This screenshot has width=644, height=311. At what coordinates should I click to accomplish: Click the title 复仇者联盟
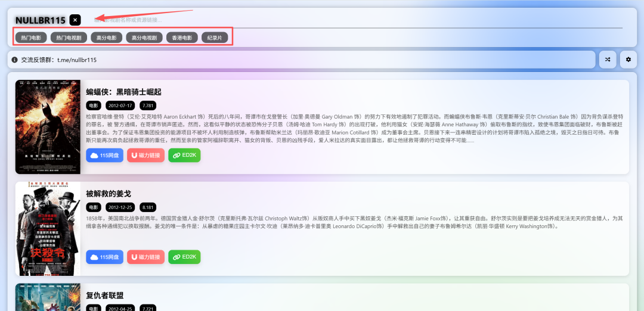point(105,296)
